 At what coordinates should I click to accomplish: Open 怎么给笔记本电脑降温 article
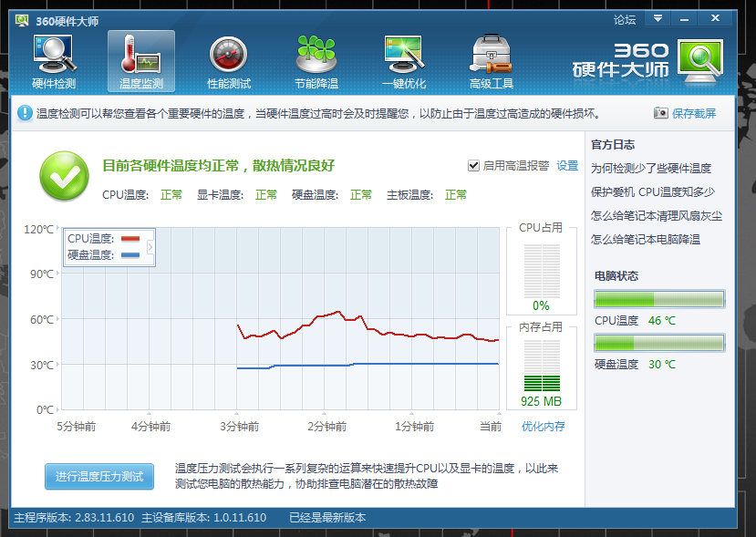click(x=646, y=239)
